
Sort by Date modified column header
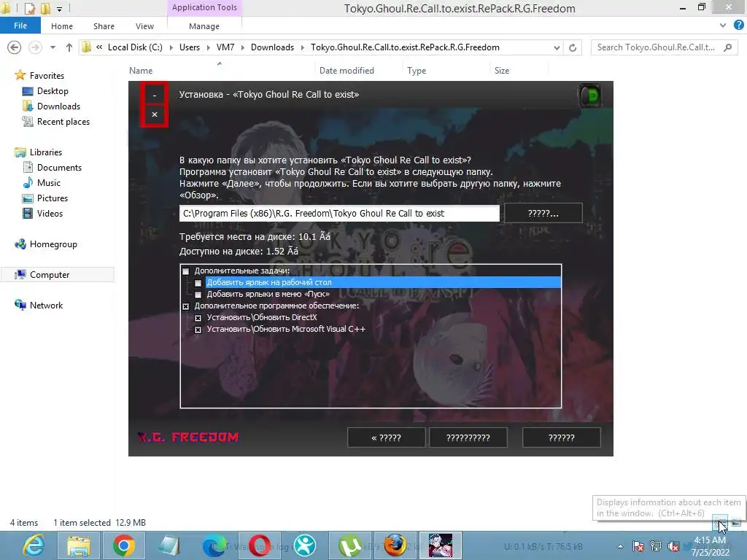tap(347, 71)
